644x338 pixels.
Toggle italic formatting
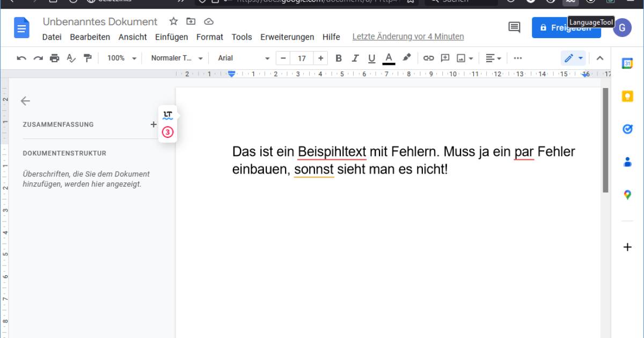[355, 58]
